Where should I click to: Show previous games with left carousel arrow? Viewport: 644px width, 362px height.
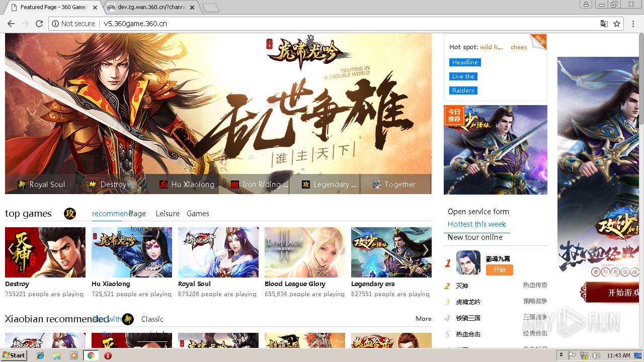11,249
